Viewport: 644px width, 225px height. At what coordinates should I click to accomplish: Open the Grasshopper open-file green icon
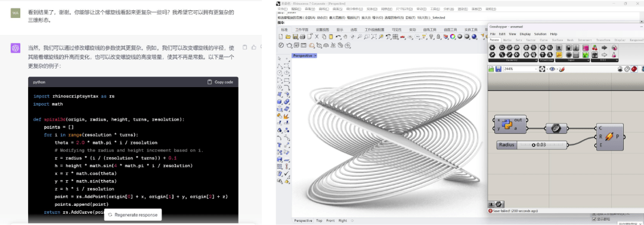(491, 69)
